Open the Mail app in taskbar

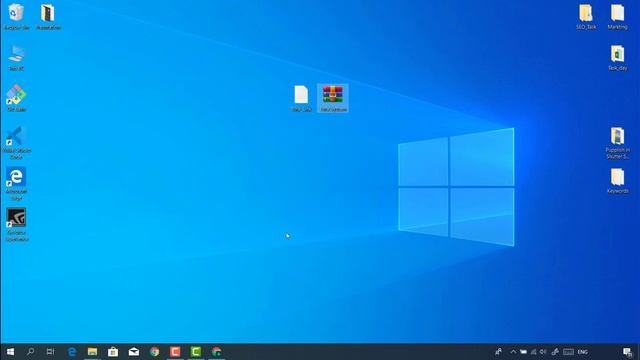(x=134, y=352)
